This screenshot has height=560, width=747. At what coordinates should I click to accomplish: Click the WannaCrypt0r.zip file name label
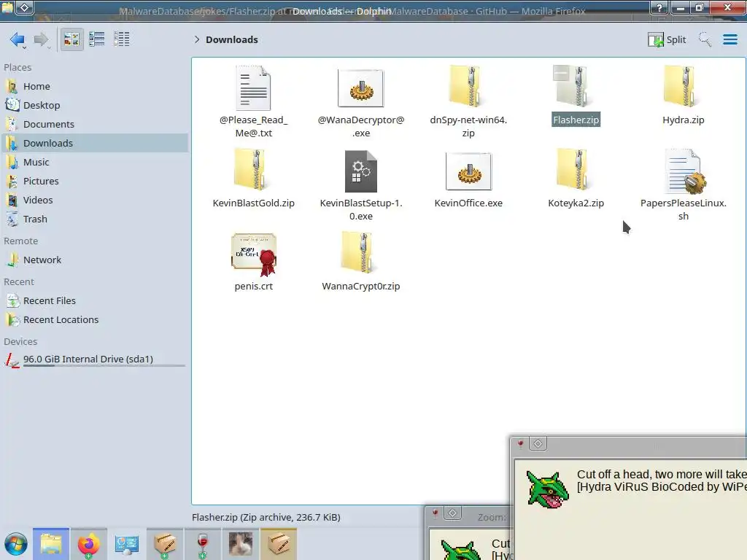360,286
